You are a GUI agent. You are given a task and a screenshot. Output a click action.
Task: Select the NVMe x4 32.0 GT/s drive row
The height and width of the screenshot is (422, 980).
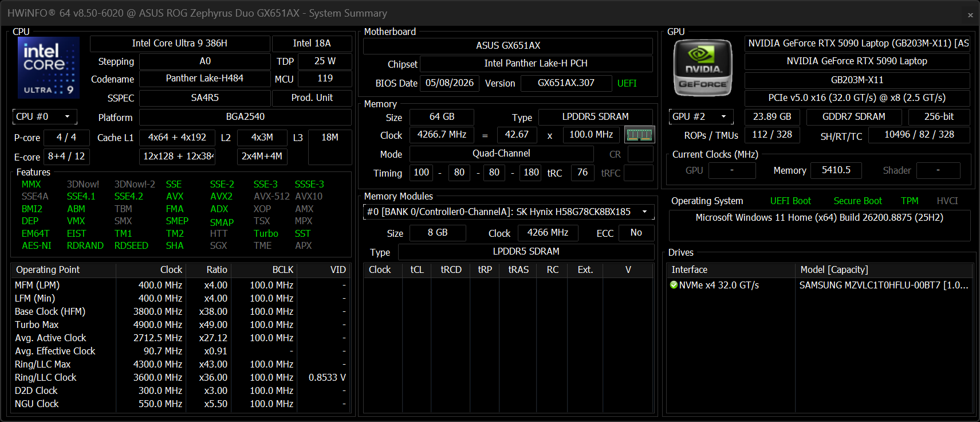[820, 285]
